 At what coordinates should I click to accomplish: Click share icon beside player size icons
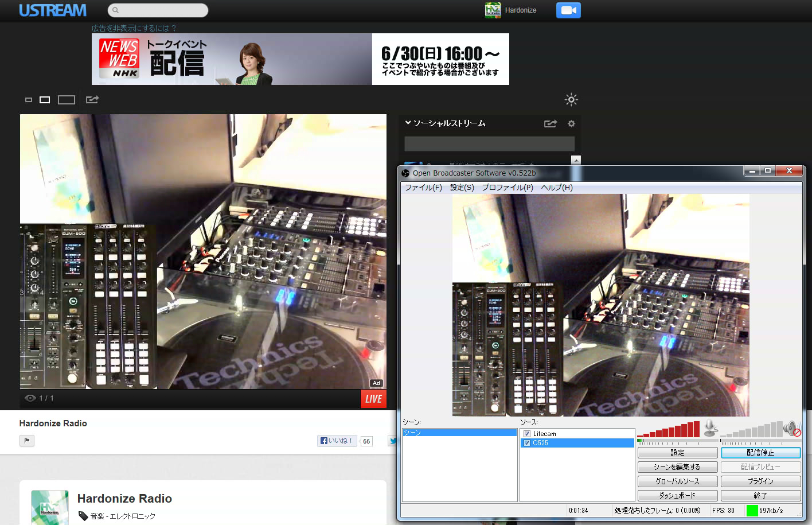click(92, 99)
